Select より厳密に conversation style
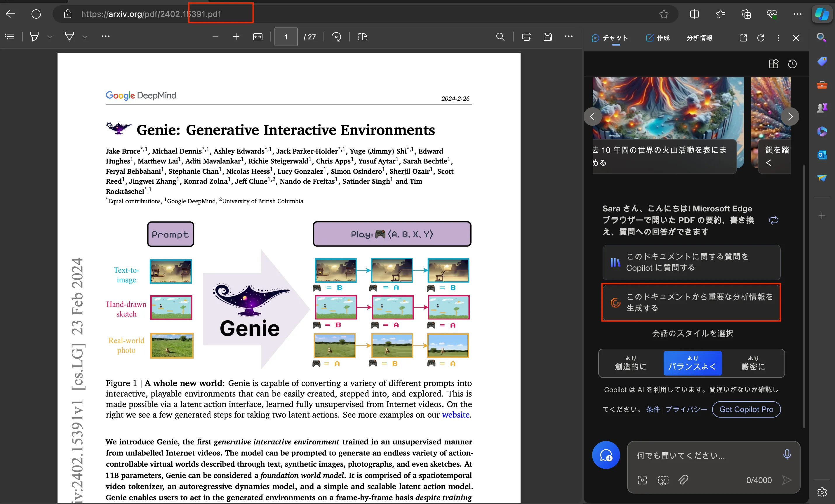Image resolution: width=835 pixels, height=504 pixels. click(x=753, y=363)
